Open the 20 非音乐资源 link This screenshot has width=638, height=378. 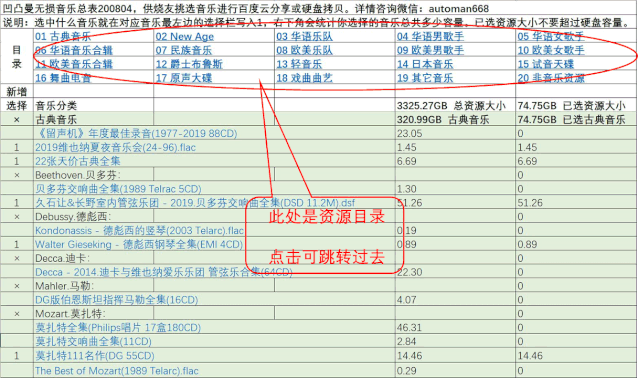coord(551,78)
